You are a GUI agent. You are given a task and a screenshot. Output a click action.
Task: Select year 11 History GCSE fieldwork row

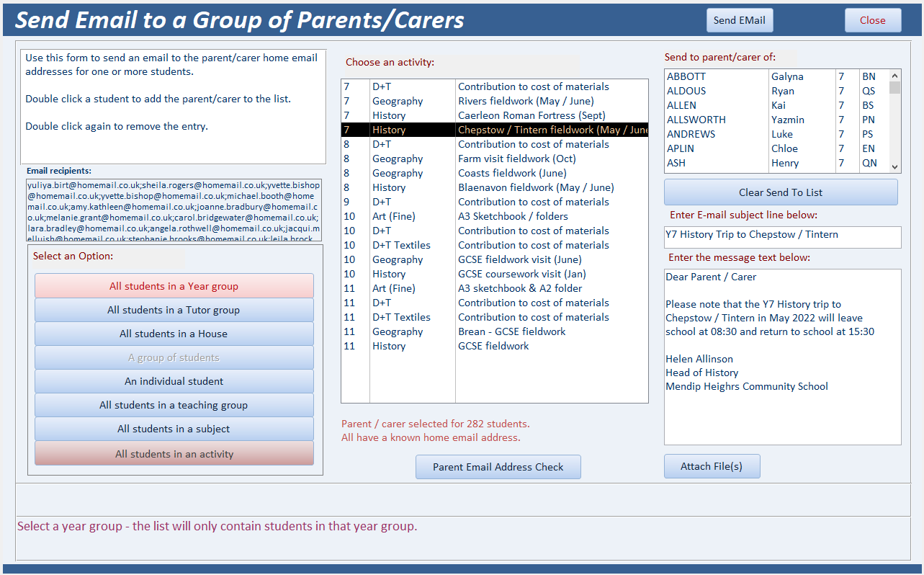(495, 346)
